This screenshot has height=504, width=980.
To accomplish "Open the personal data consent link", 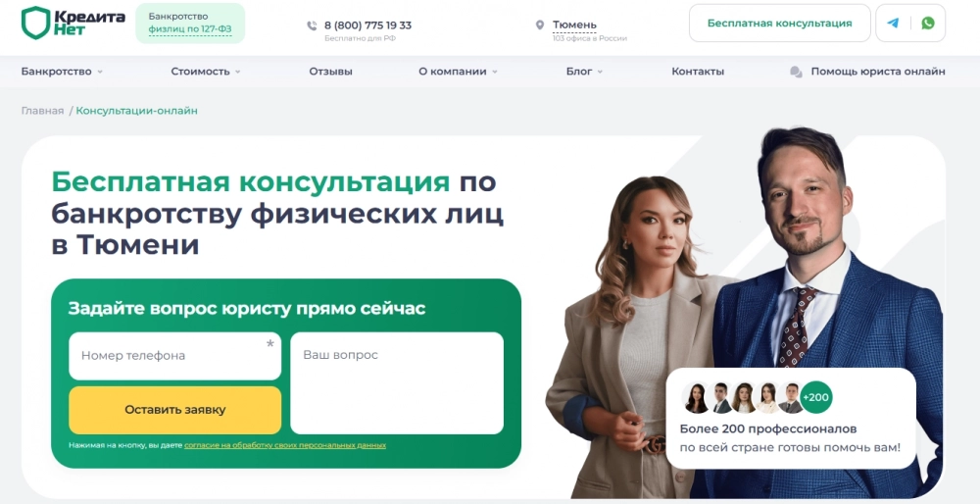I will (285, 445).
